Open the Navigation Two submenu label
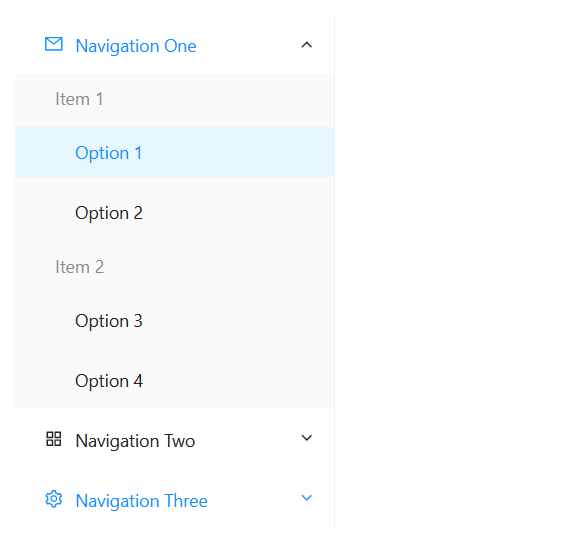The height and width of the screenshot is (548, 577). click(135, 441)
